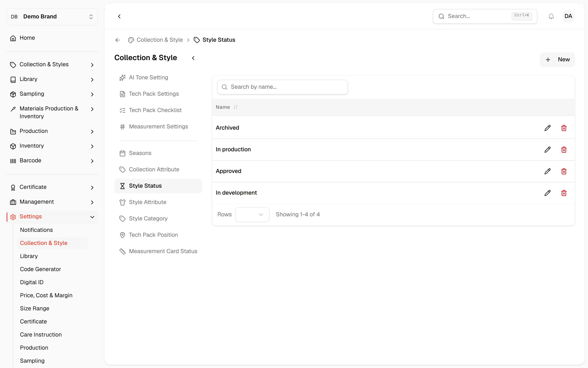
Task: Collapse the Settings sidebar section
Action: (52, 217)
